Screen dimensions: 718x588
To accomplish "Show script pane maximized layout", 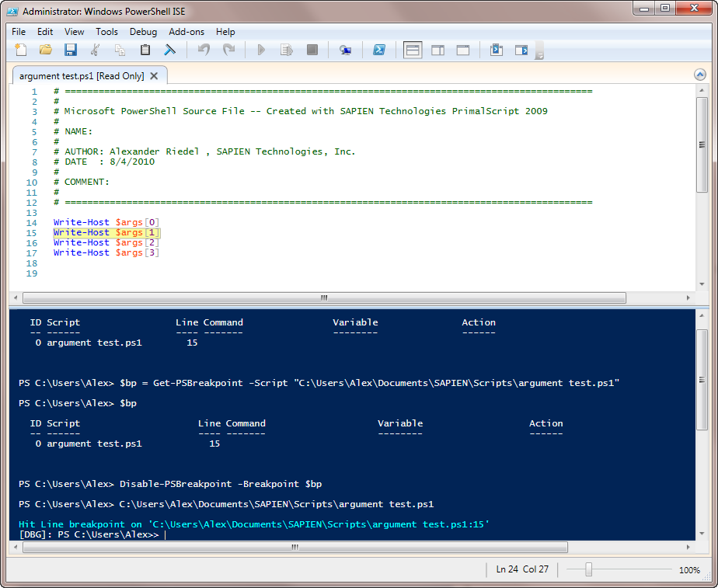I will coord(463,50).
